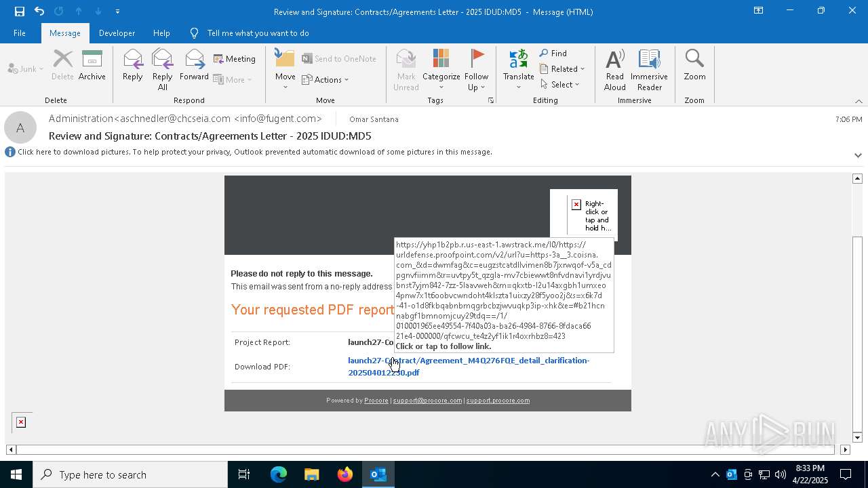Click the Zoom magnifier button
The image size is (868, 488).
coord(694,65)
